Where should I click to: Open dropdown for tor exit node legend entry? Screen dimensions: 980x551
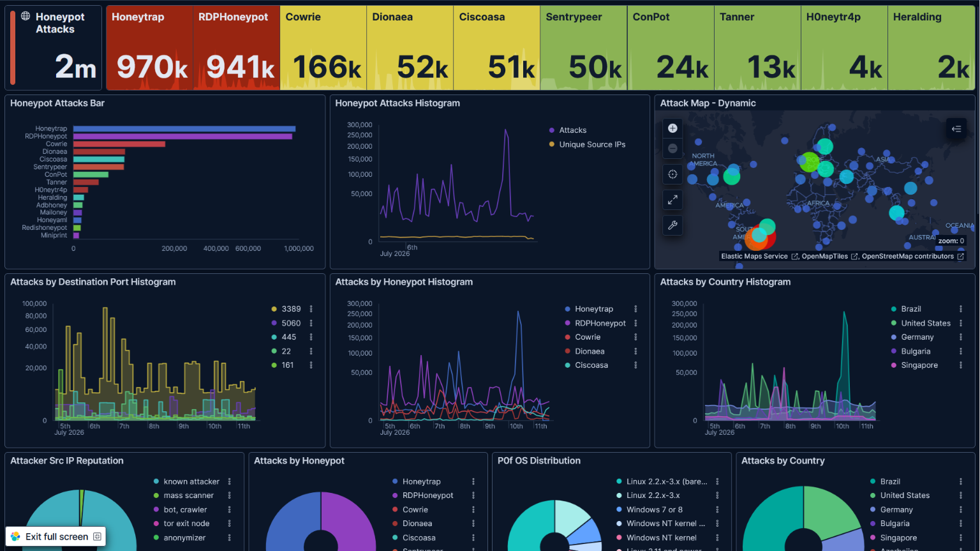(x=230, y=524)
